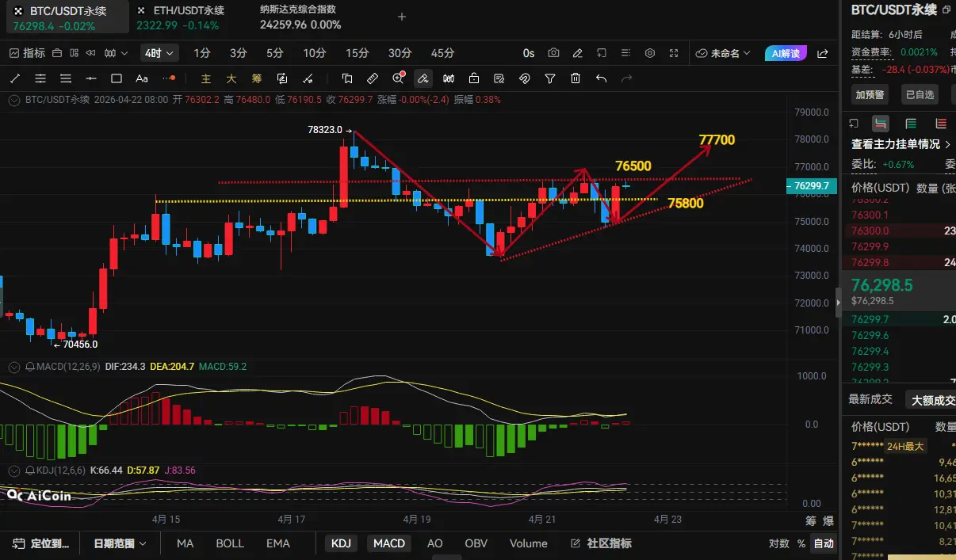Activate the zoom-in magnifier tool

coord(398,78)
